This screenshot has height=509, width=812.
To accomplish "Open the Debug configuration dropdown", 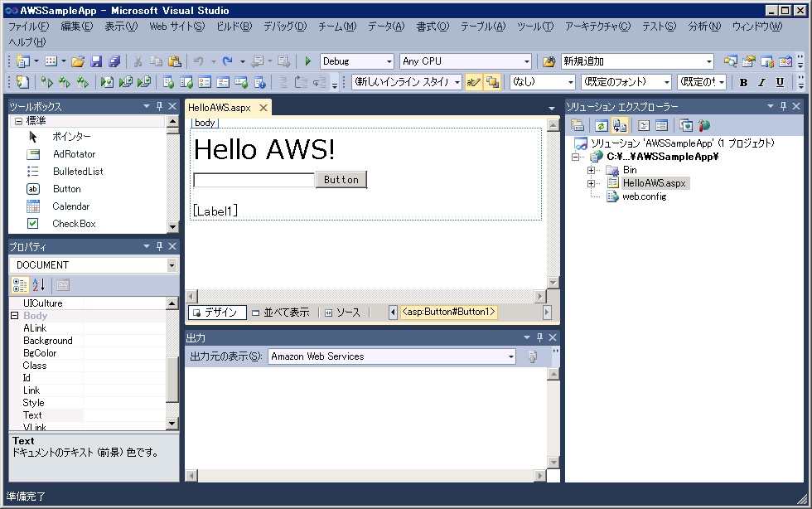I will (x=357, y=61).
